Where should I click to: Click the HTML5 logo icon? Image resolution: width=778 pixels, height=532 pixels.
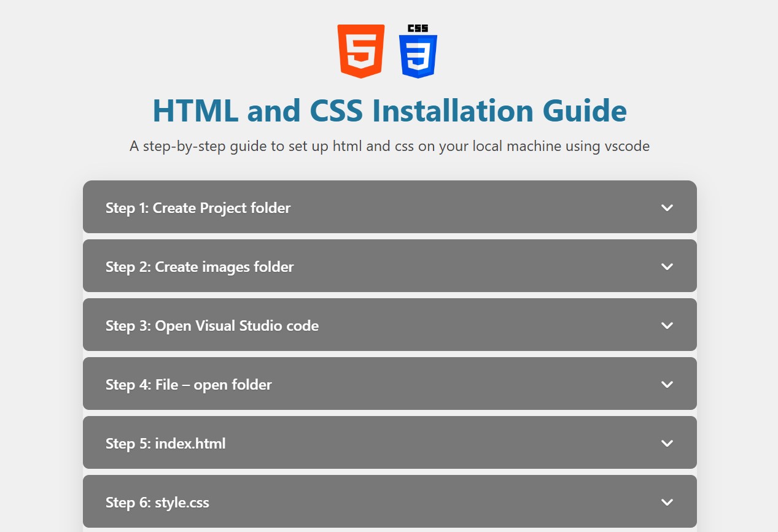[x=361, y=51]
